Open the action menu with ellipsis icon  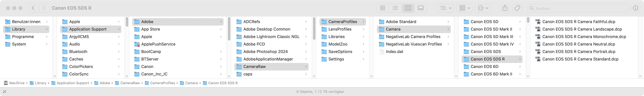click(x=483, y=8)
